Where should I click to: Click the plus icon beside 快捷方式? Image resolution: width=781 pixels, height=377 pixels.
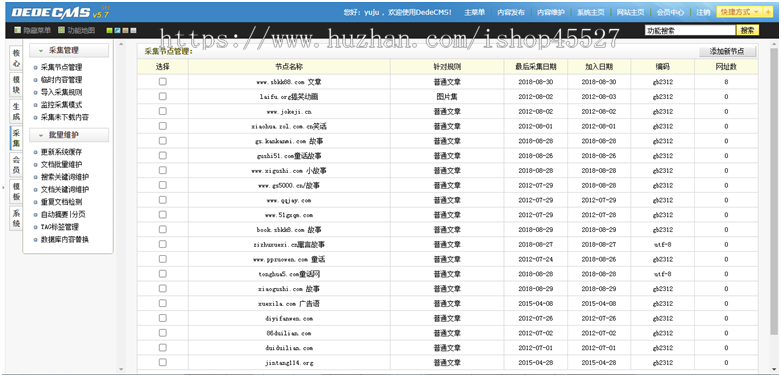[768, 11]
